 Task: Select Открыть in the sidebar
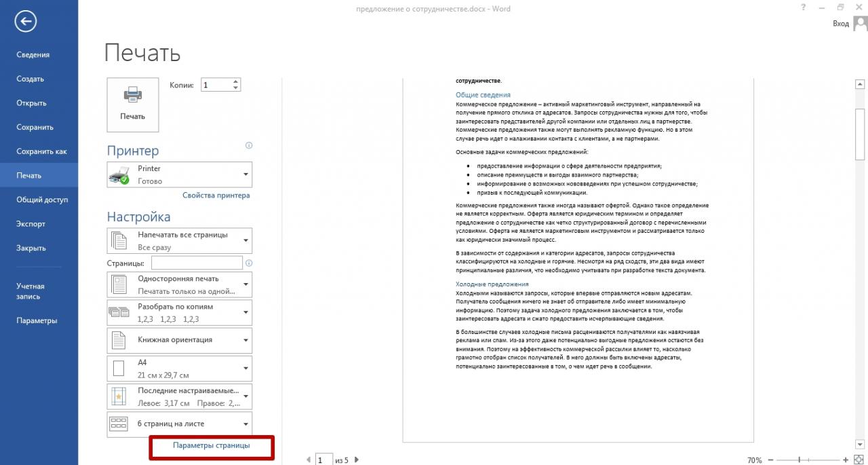click(39, 103)
